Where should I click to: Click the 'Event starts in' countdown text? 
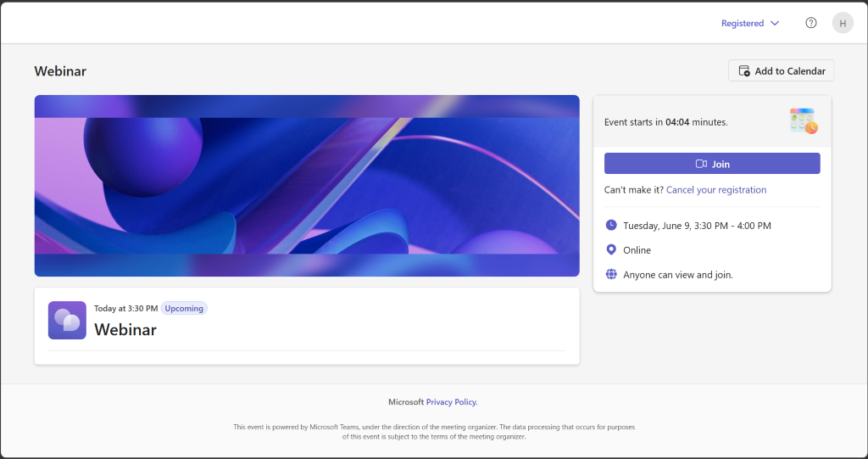[666, 122]
